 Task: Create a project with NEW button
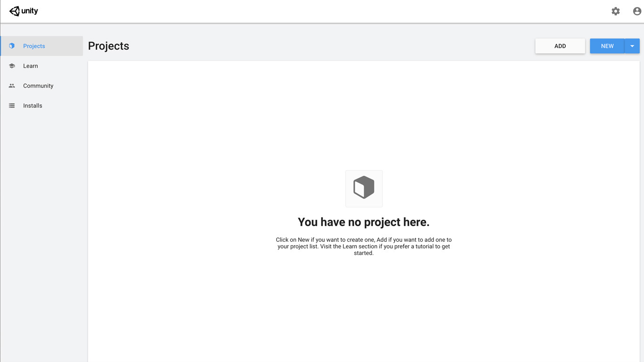click(607, 46)
